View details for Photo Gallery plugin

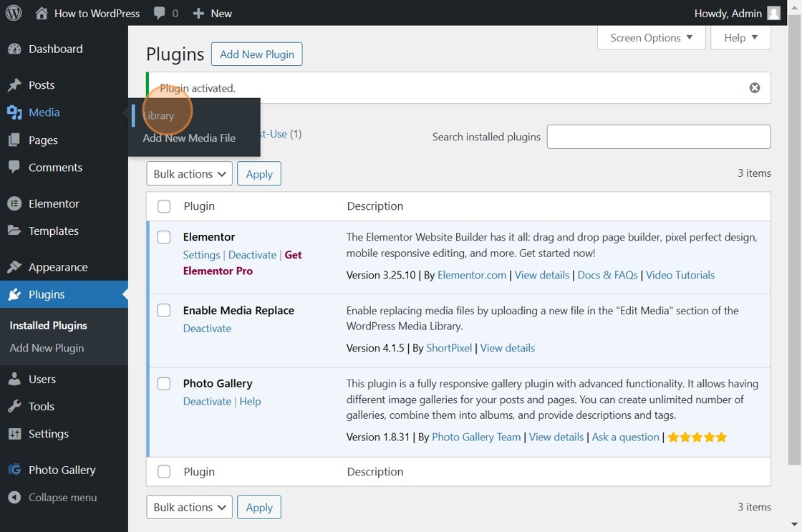point(556,437)
